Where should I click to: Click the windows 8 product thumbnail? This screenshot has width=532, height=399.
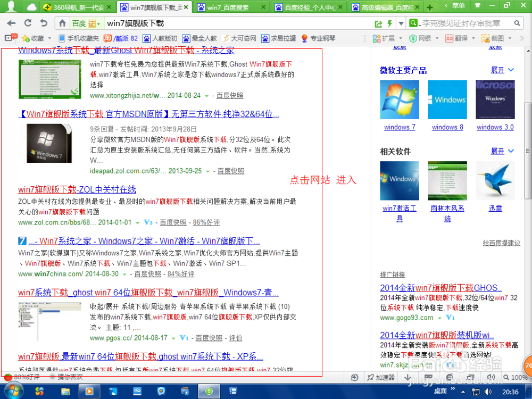click(447, 99)
